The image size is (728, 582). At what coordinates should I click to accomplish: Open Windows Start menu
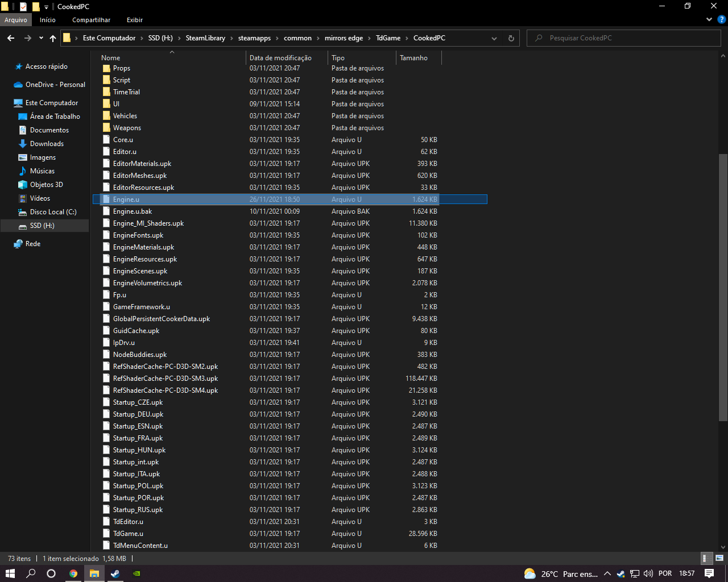tap(10, 573)
